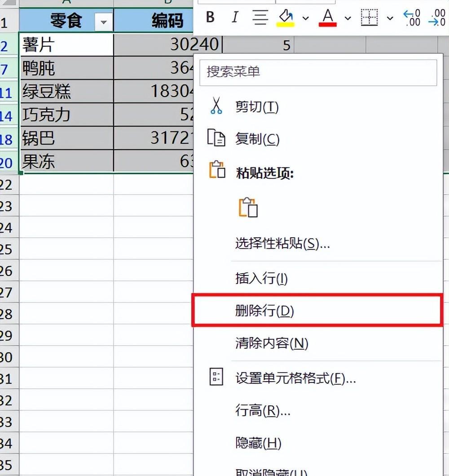Choose 删除行(D) menu entry

[317, 310]
